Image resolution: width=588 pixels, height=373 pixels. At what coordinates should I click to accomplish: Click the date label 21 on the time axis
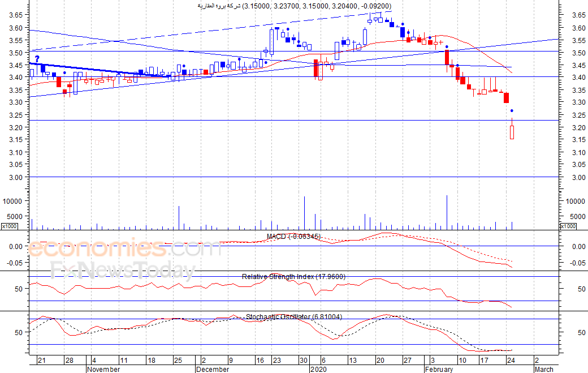42,360
